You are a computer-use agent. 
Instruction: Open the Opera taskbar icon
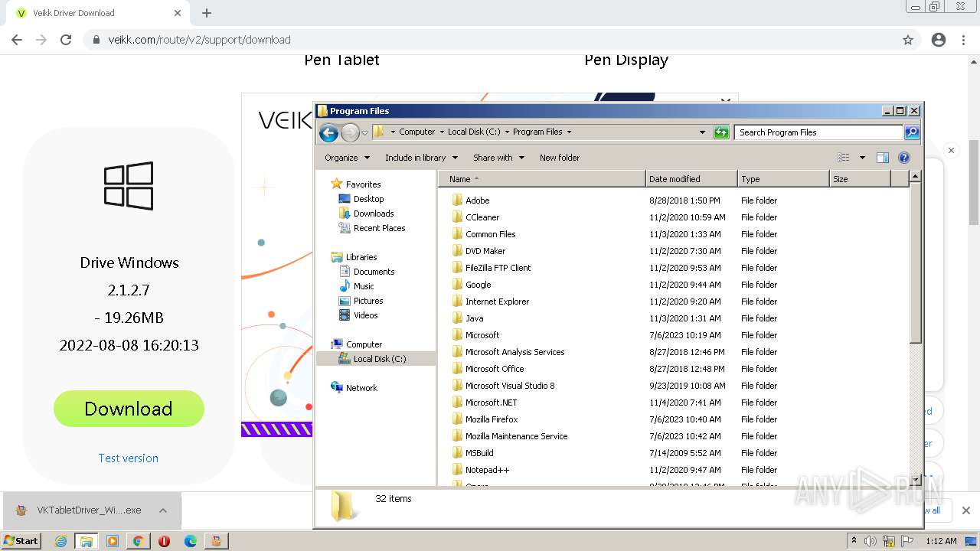coord(164,541)
